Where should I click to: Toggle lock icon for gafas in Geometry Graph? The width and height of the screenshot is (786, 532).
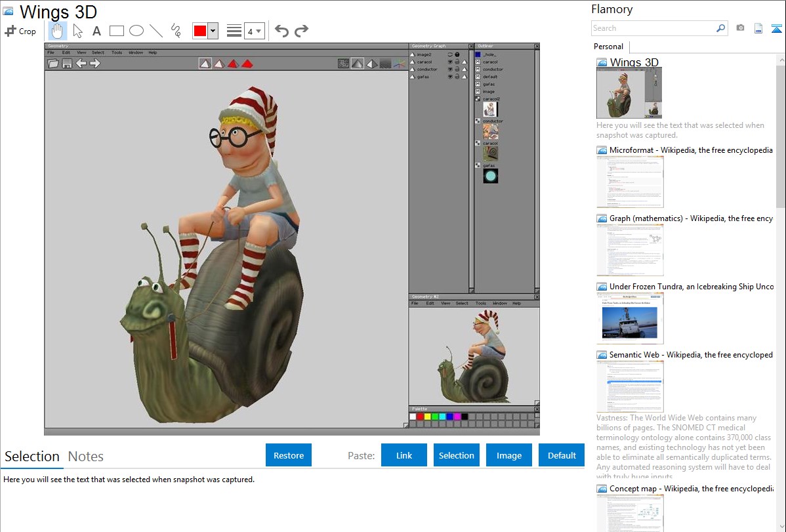pos(457,77)
